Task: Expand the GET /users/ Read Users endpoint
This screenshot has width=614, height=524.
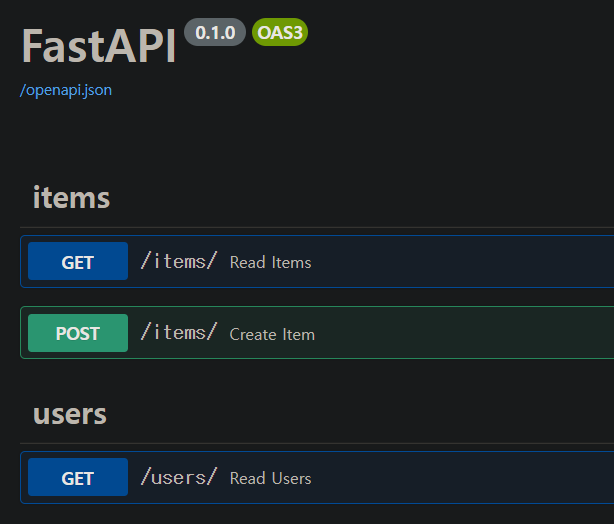Action: pos(317,477)
